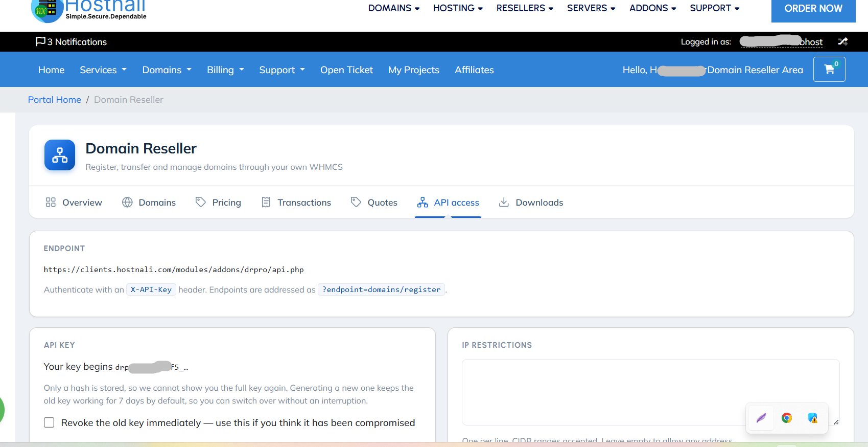Expand the RESELLERS top menu
868x447 pixels.
pyautogui.click(x=525, y=8)
